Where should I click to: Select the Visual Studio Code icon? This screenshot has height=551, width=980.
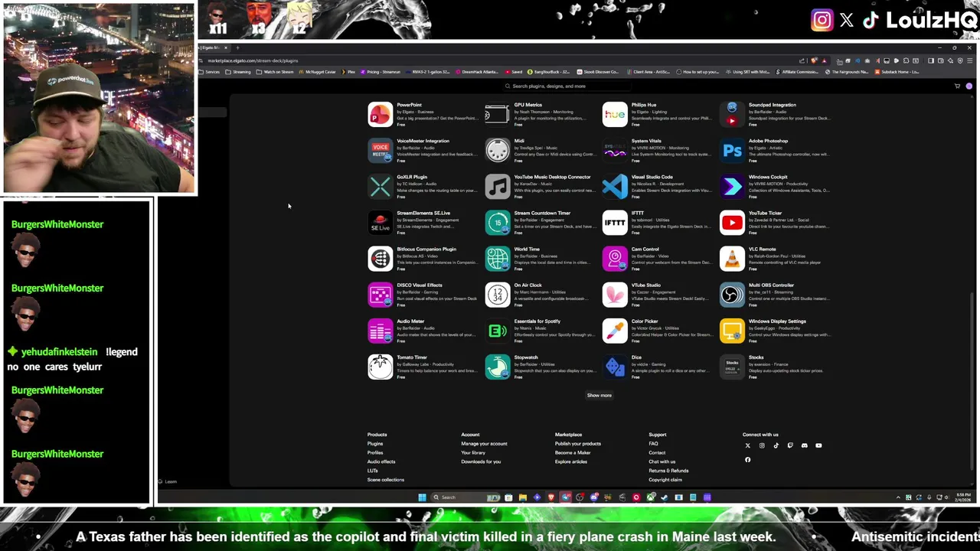point(615,186)
